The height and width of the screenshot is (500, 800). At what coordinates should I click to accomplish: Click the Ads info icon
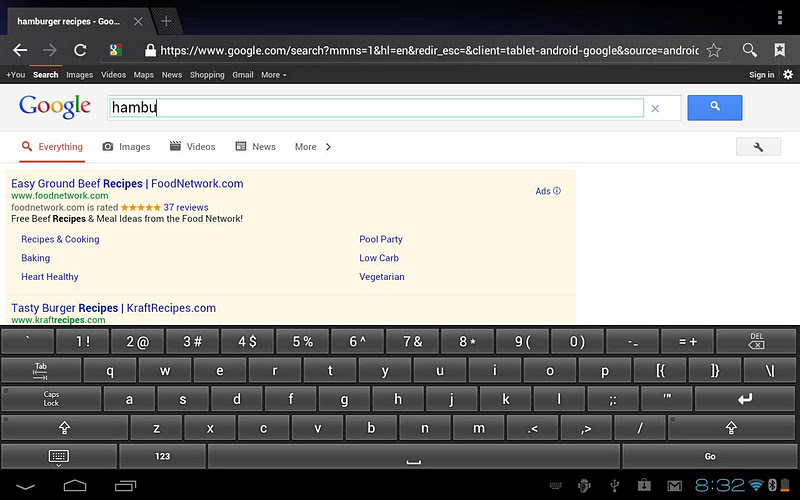tap(557, 191)
